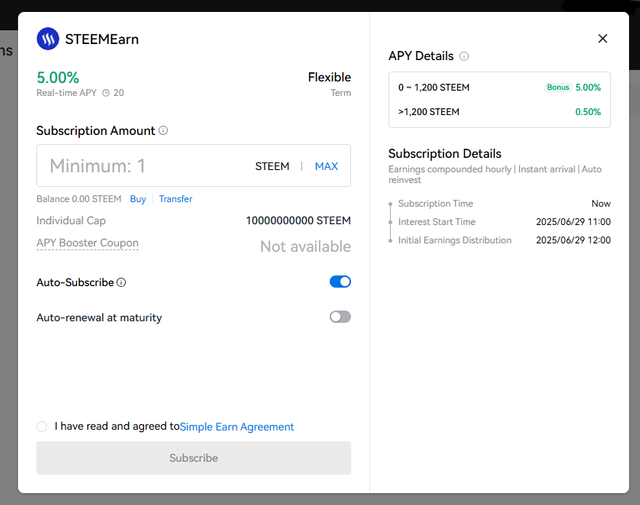Viewport: 640px width, 505px height.
Task: Select the '>1,200 STEEM' tier row
Action: 499,112
